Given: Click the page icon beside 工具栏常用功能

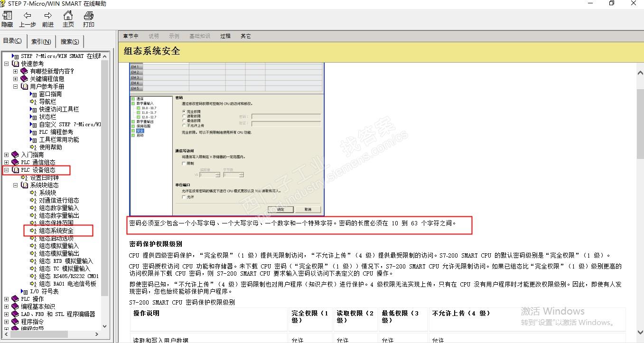Looking at the screenshot, I should coord(33,139).
